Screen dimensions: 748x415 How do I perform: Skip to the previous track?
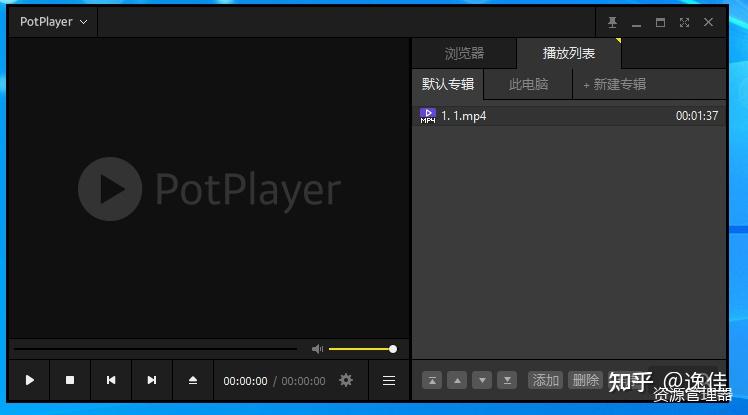point(111,380)
